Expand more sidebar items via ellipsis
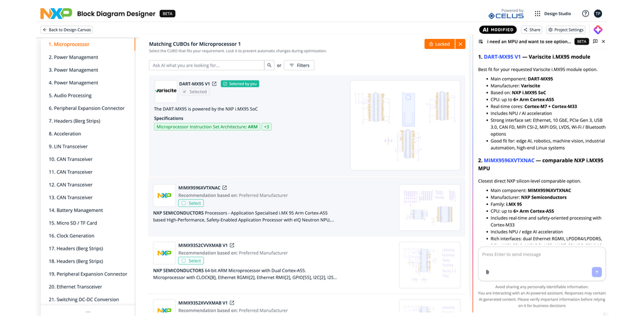Screen dimensions: 644x322 pos(88,312)
